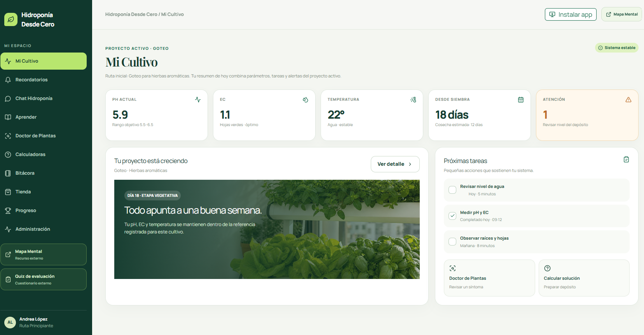
Task: Click the leaf logo icon in sidebar
Action: click(x=11, y=19)
